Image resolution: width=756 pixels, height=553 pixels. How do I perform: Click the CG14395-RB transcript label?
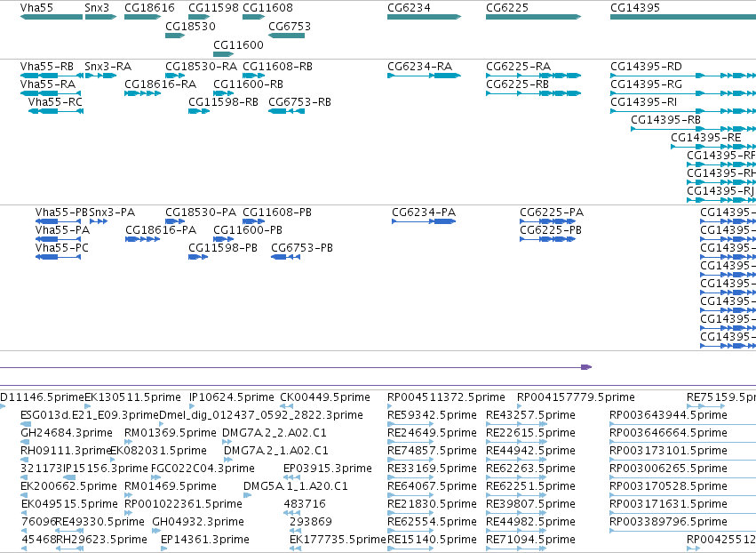pyautogui.click(x=666, y=120)
